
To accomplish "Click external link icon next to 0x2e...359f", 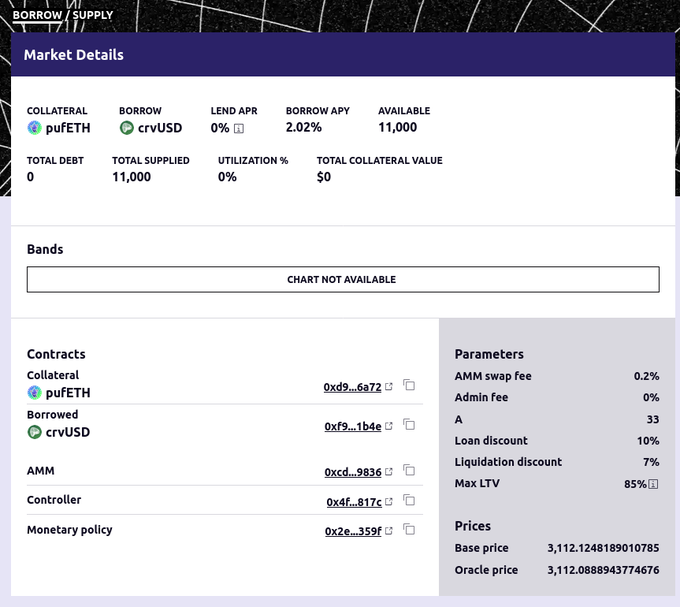I will (x=389, y=531).
